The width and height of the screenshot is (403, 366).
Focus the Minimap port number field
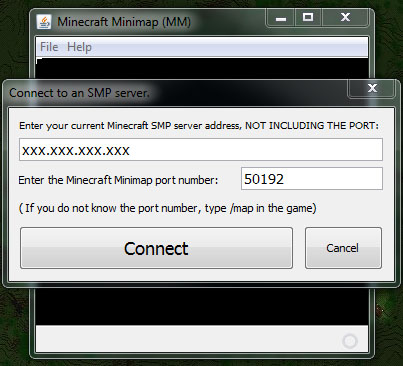(312, 179)
